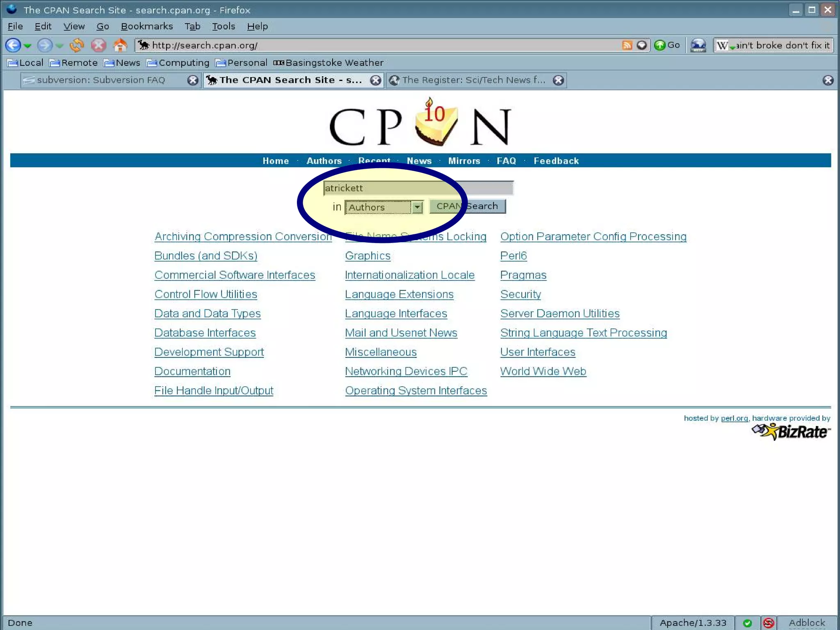
Task: Open the Database Interfaces link
Action: click(205, 333)
